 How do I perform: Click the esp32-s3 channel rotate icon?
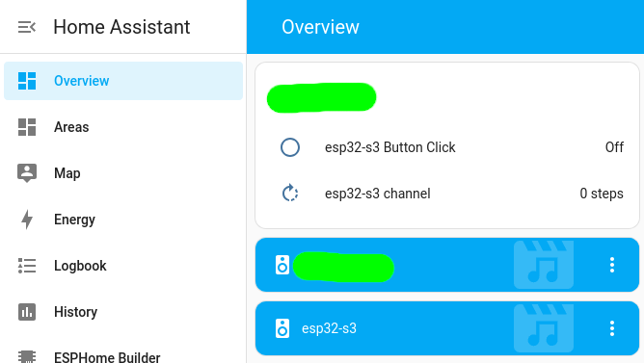click(x=290, y=194)
